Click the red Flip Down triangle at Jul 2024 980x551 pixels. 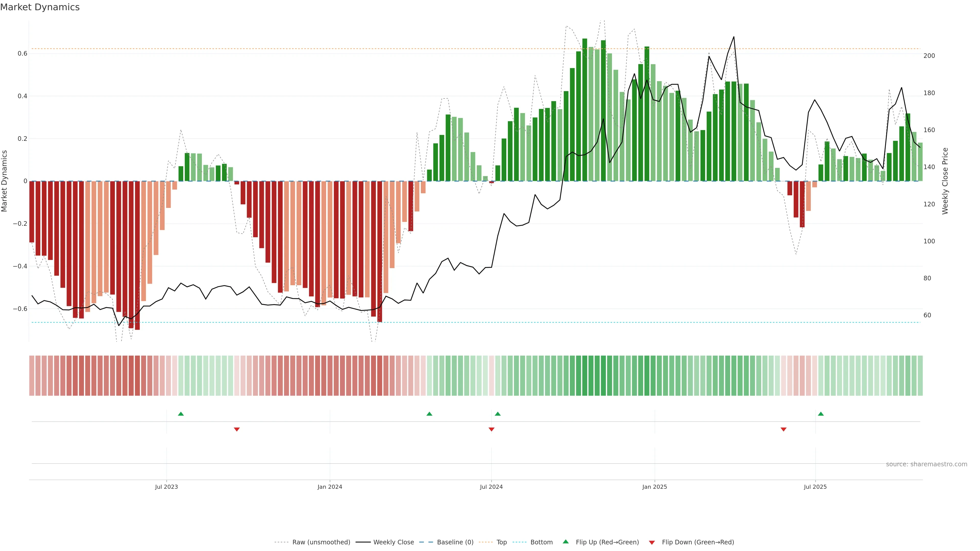coord(491,429)
